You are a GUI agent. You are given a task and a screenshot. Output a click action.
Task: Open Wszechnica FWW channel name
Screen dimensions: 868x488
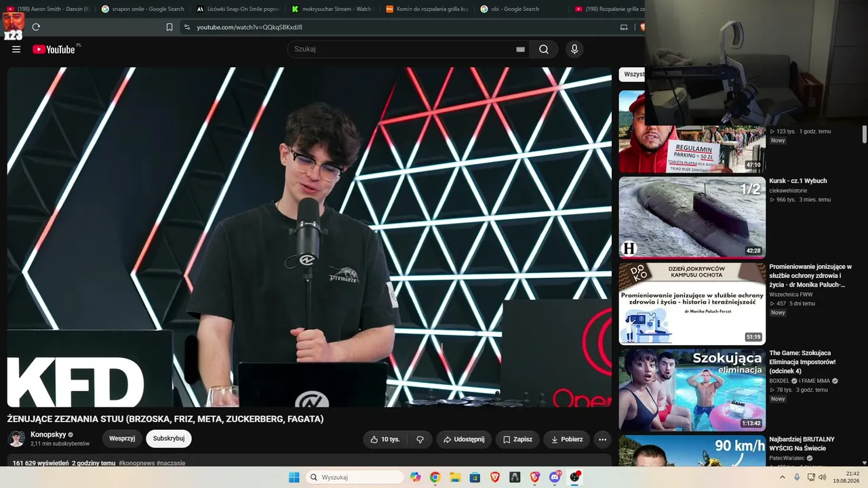pos(791,294)
